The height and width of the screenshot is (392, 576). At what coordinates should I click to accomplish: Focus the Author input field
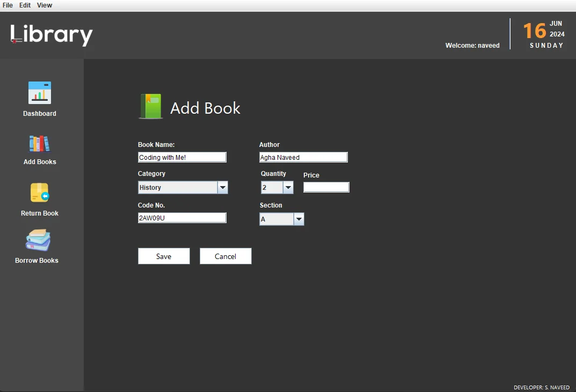(303, 157)
